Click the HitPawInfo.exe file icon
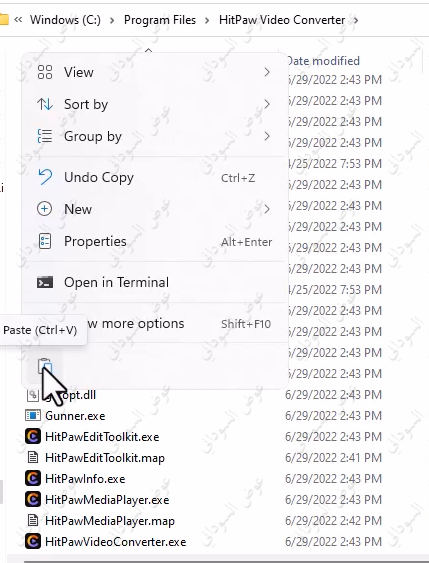The height and width of the screenshot is (563, 429). point(33,479)
